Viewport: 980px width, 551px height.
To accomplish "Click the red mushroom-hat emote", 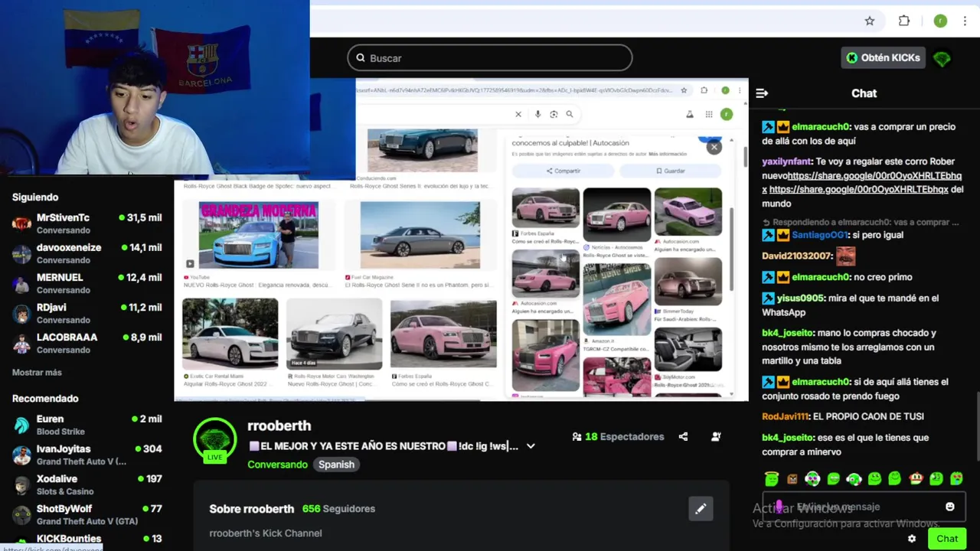I will click(x=916, y=479).
